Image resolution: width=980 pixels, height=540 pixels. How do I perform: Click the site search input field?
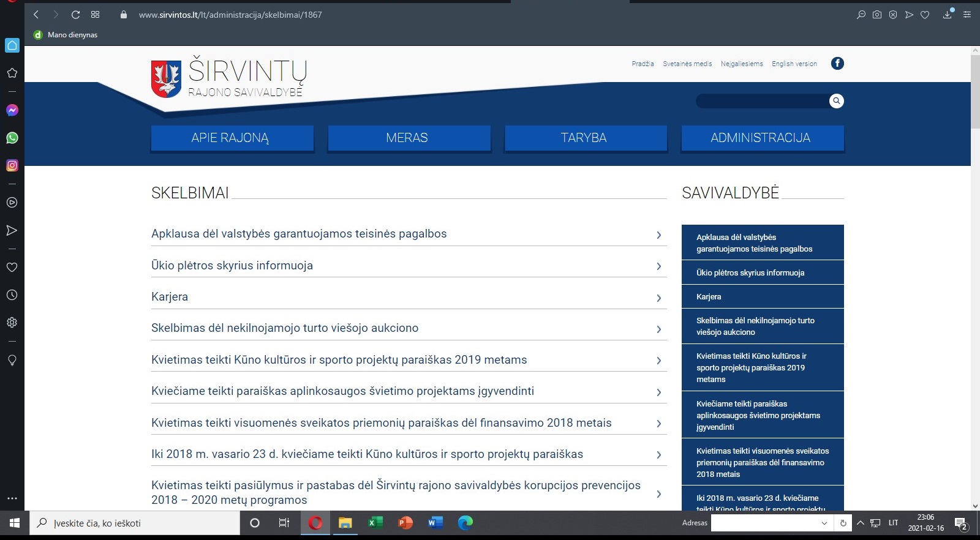(x=761, y=101)
